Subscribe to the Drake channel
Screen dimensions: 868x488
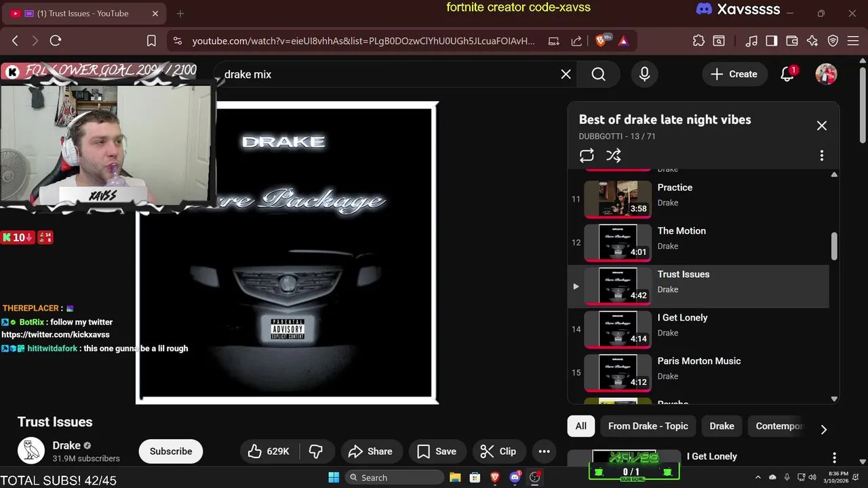click(x=171, y=451)
